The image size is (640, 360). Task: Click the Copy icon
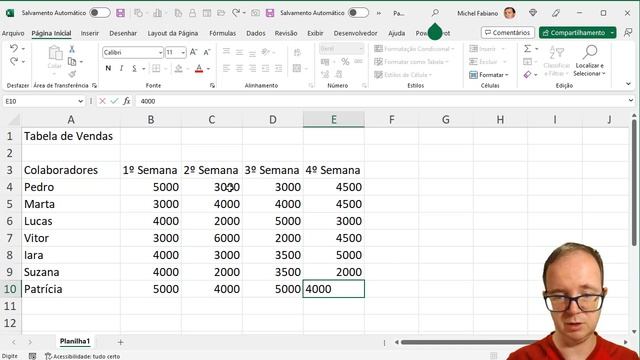(x=72, y=62)
